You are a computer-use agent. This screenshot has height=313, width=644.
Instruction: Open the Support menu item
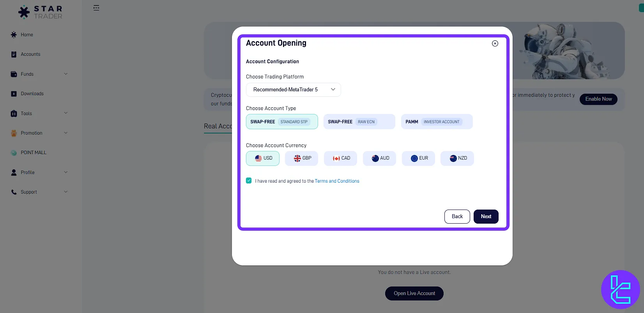coord(39,192)
